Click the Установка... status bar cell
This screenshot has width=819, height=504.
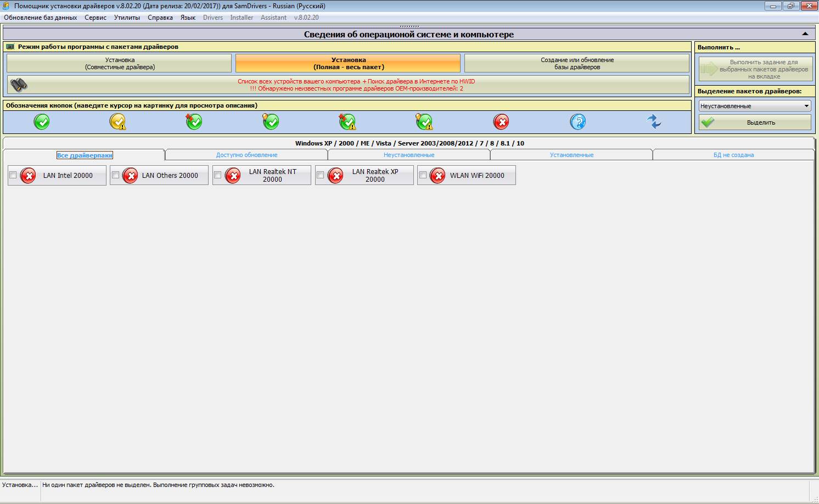(20, 485)
